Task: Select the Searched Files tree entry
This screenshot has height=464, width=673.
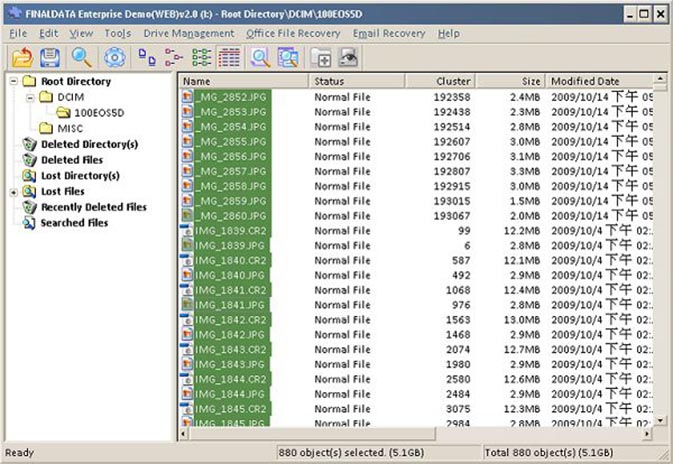Action: (x=74, y=223)
